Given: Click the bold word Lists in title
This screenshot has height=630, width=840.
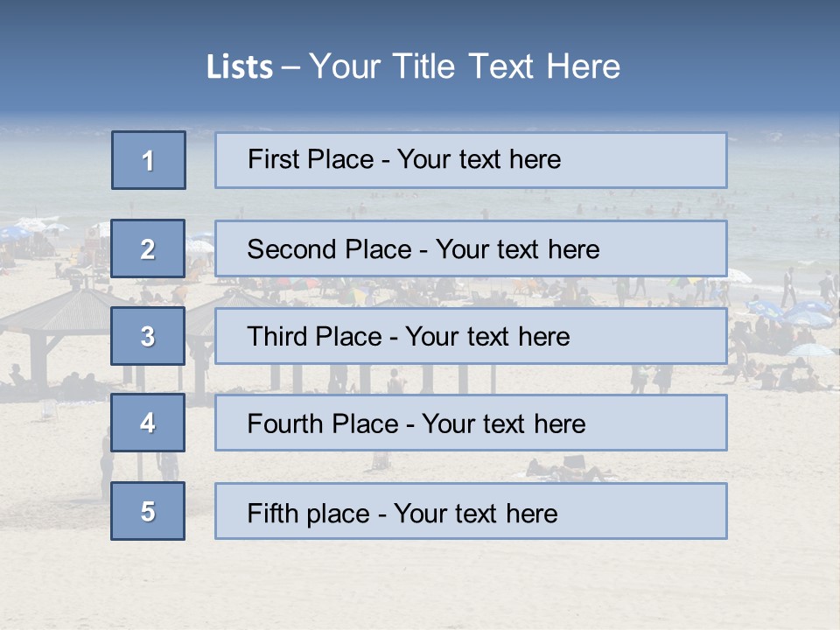Looking at the screenshot, I should coord(240,67).
